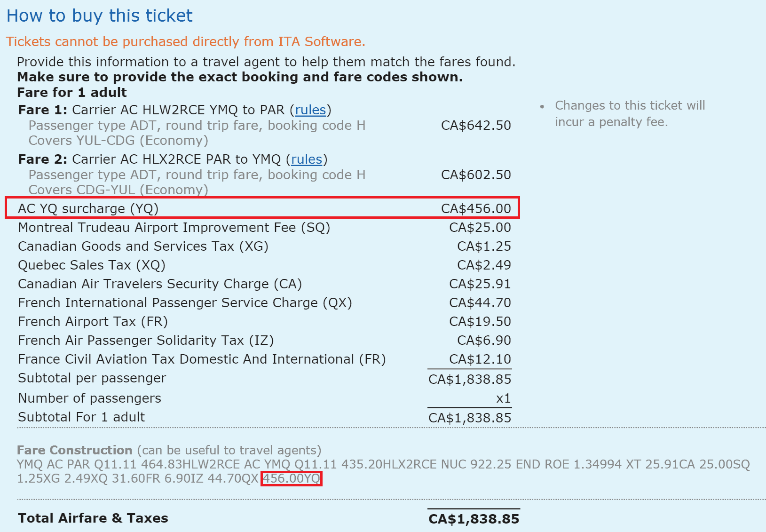Click the orange ITA Software purchase warning
The width and height of the screenshot is (766, 532).
[x=186, y=42]
